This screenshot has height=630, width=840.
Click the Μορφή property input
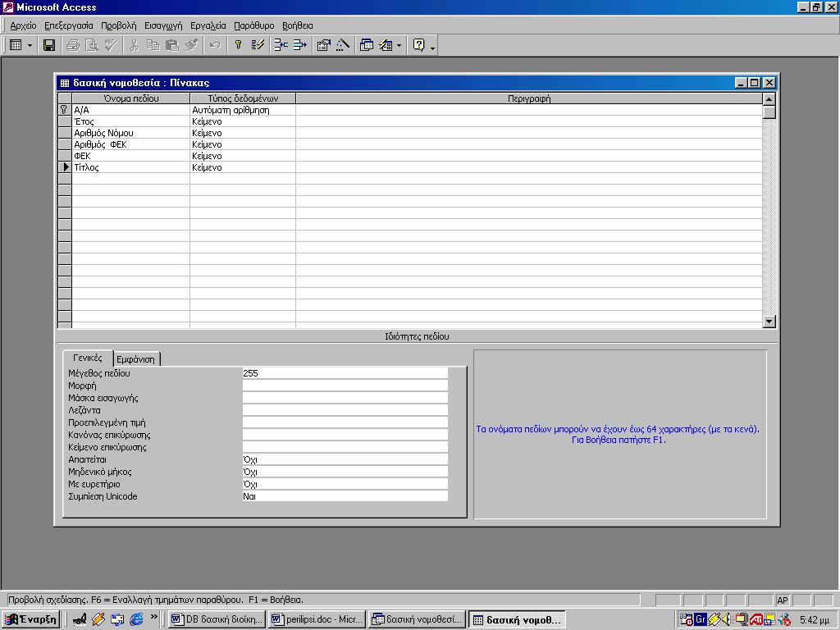[x=345, y=386]
